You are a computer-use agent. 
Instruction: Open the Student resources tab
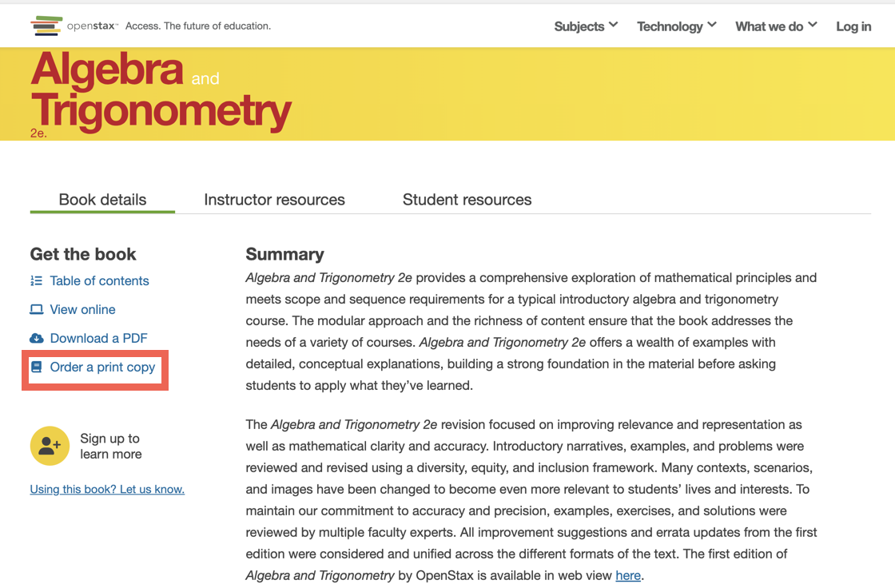(x=467, y=199)
